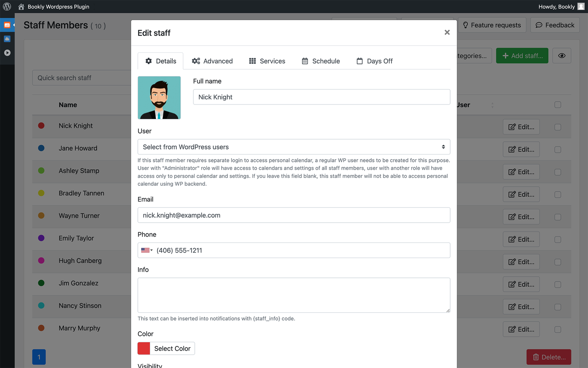
Task: Open the Select from WordPress users dropdown
Action: click(x=294, y=147)
